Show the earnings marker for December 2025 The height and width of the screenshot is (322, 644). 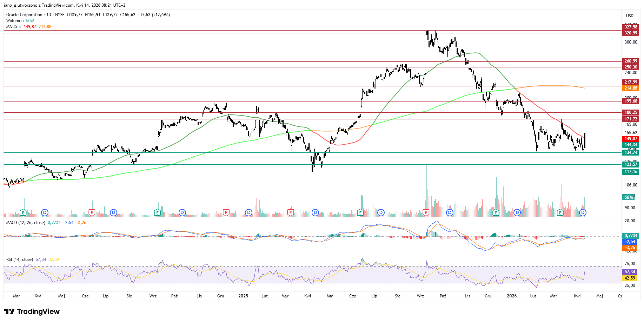[x=496, y=212]
